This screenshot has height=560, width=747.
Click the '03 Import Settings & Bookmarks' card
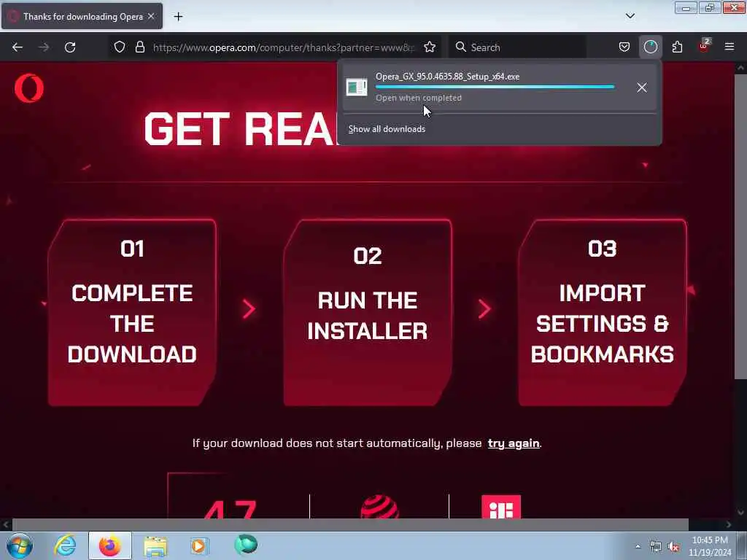pyautogui.click(x=602, y=313)
